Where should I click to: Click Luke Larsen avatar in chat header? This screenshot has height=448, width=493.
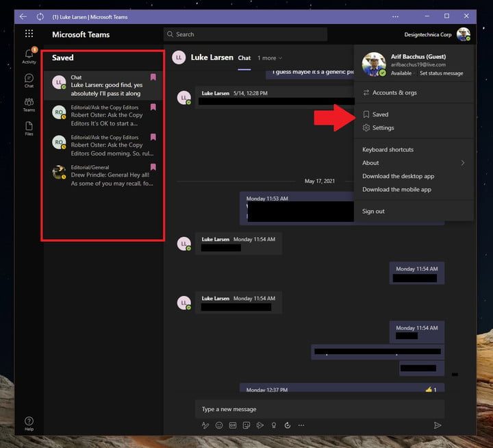tap(179, 58)
